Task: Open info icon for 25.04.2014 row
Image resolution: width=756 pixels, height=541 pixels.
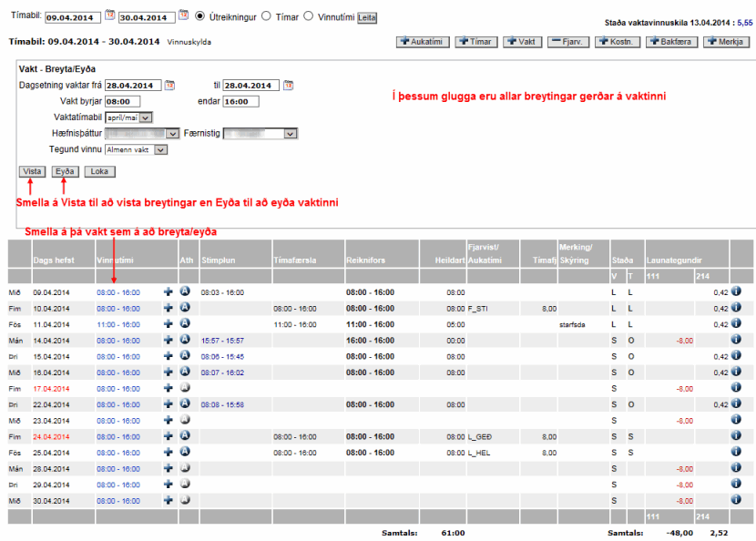Action: tap(736, 452)
